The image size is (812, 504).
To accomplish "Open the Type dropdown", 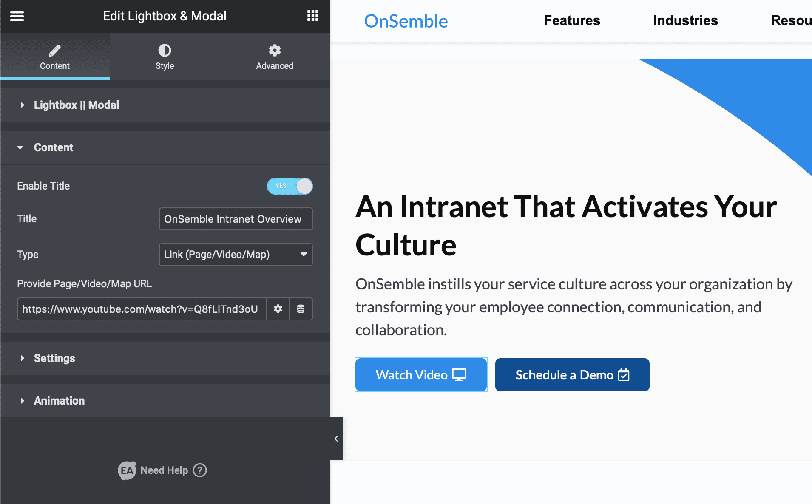I will (x=236, y=255).
